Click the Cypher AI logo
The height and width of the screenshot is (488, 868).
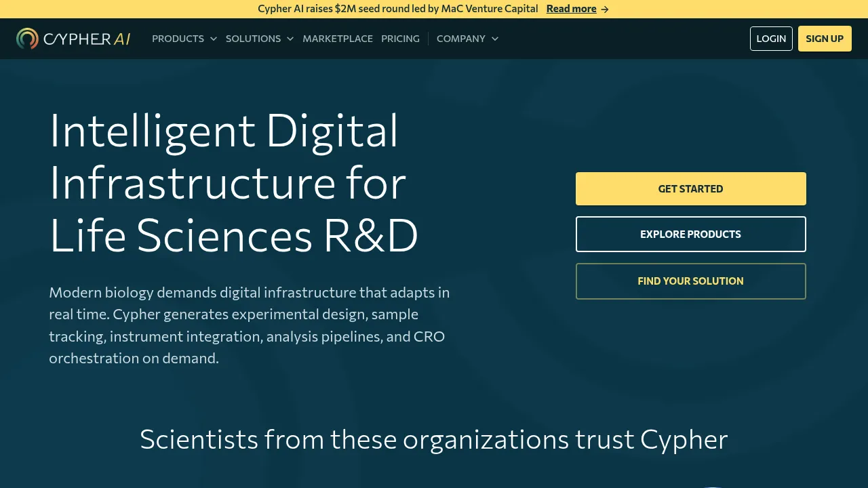73,39
